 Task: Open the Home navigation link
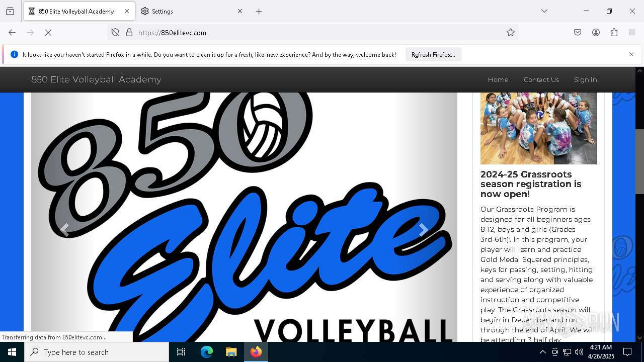coord(498,79)
